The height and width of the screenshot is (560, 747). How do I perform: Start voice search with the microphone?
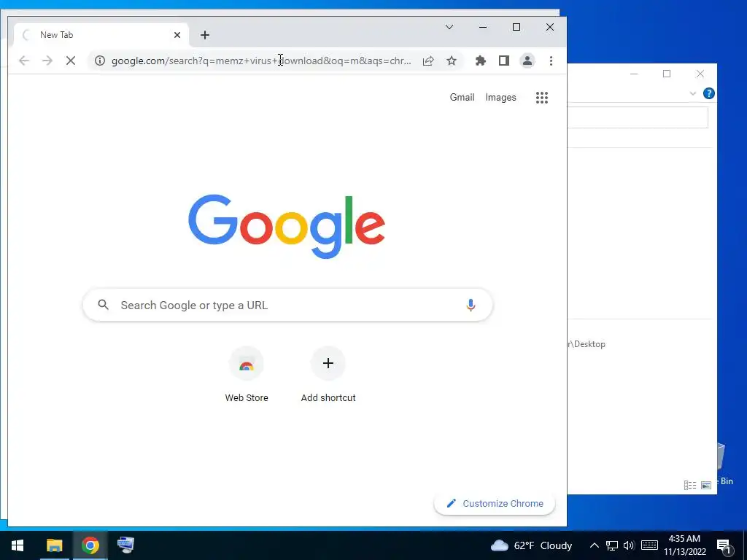[x=471, y=305]
